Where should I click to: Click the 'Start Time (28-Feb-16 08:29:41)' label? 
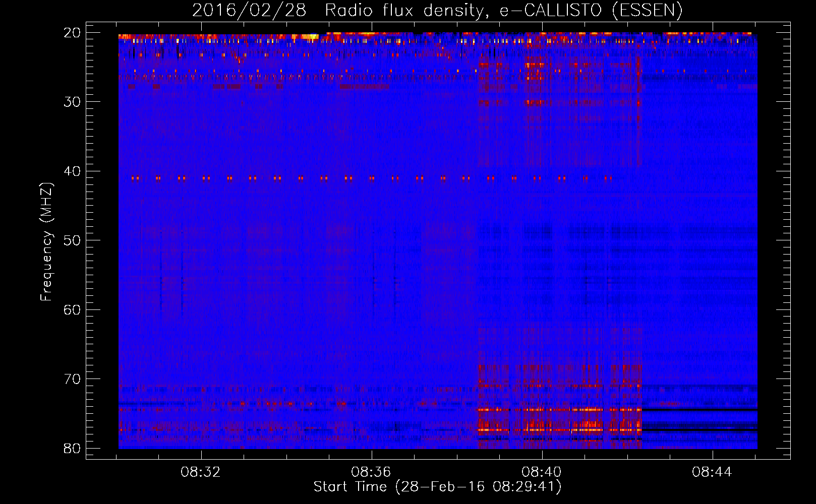[437, 487]
